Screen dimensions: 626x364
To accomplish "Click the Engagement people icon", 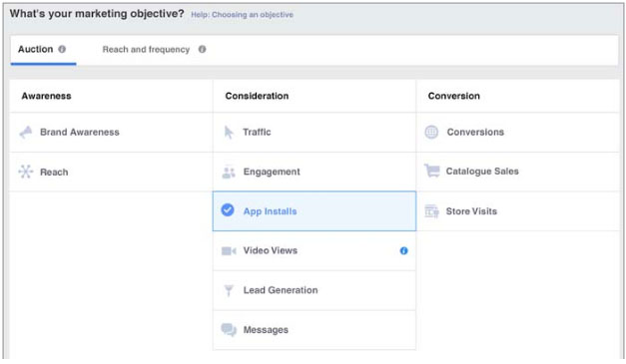I will pos(229,172).
